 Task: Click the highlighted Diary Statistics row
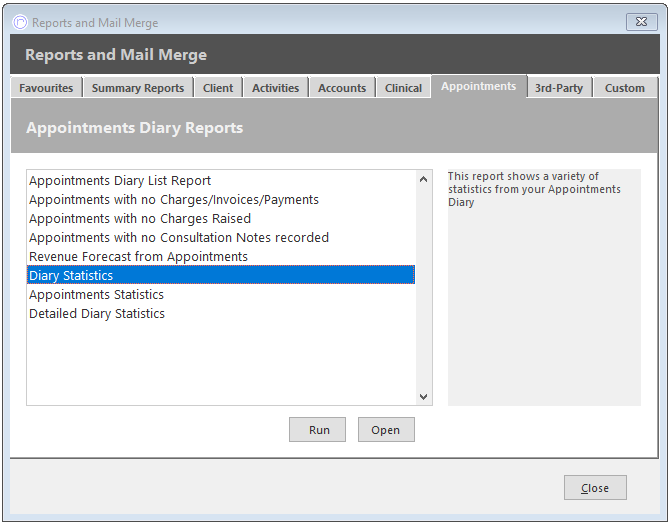tap(221, 275)
